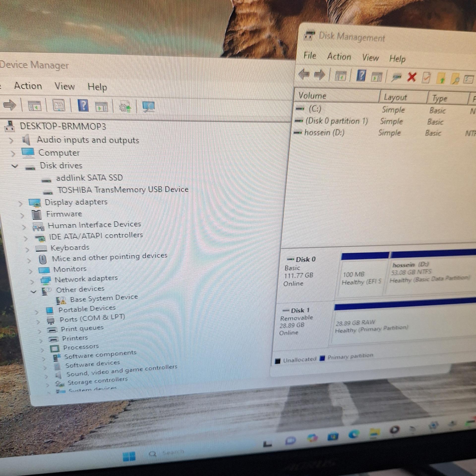The image size is (476, 476).
Task: Open the View menu in Device Manager
Action: tap(64, 87)
